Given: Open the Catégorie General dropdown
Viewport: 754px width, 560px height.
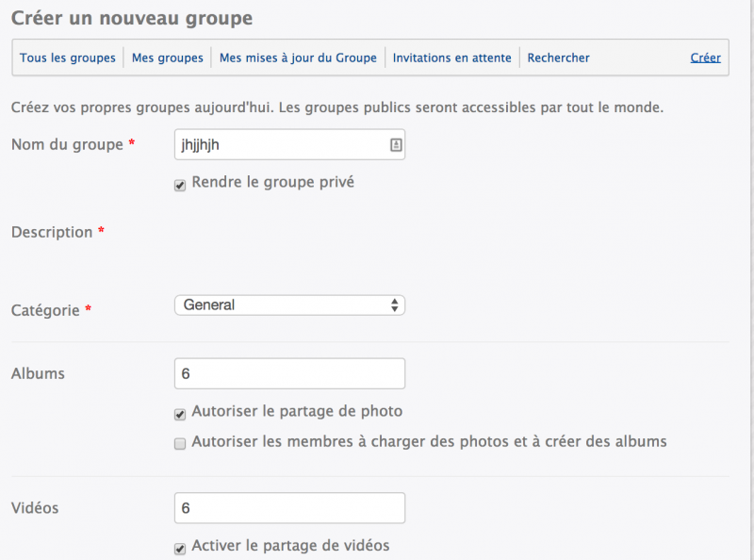Looking at the screenshot, I should 289,305.
